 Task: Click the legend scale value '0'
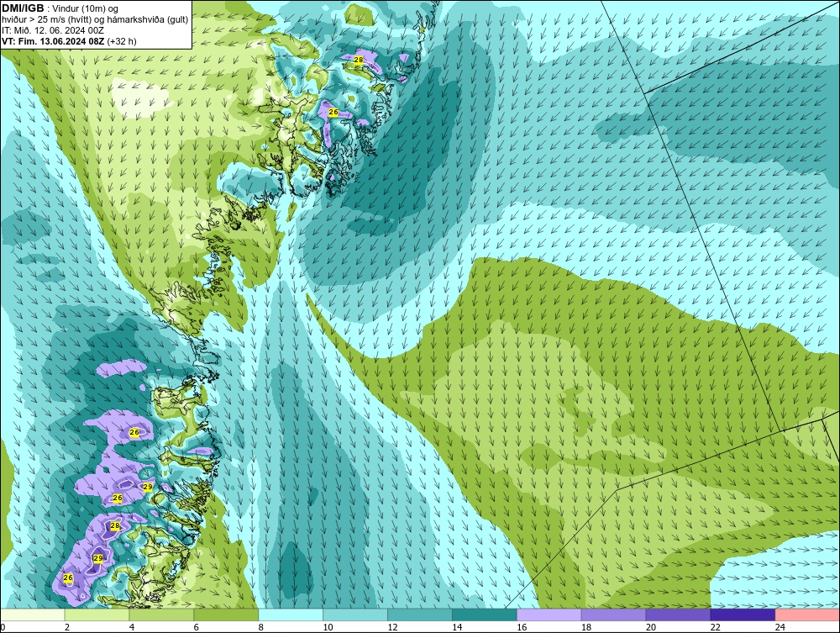click(3, 627)
